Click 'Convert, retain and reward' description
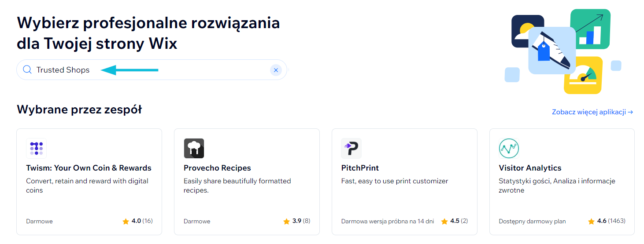Image resolution: width=644 pixels, height=244 pixels. point(87,186)
